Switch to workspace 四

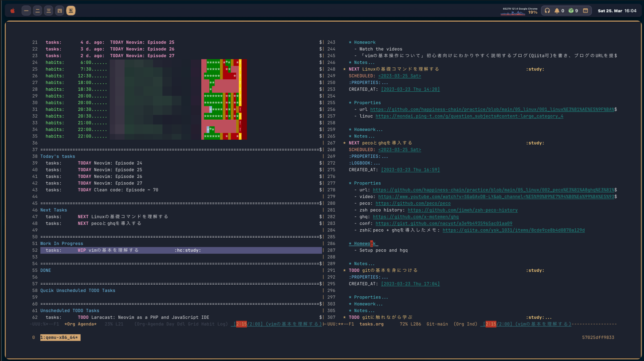[x=59, y=11]
